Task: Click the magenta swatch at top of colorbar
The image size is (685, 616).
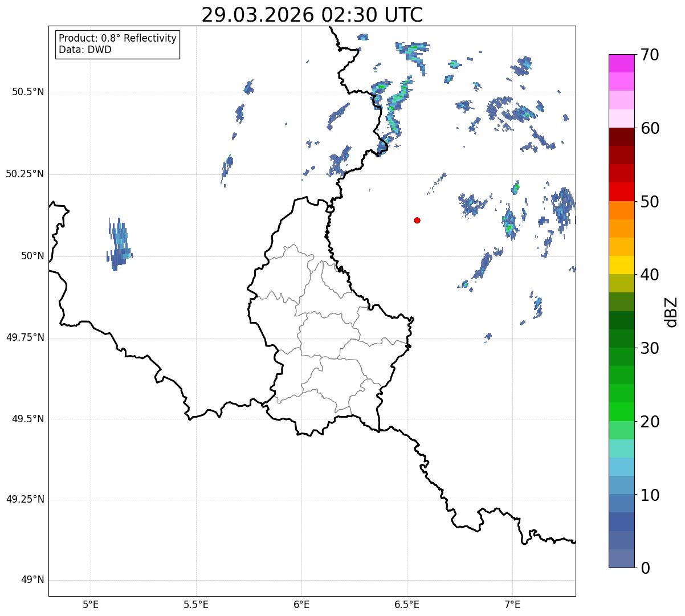Action: (621, 63)
